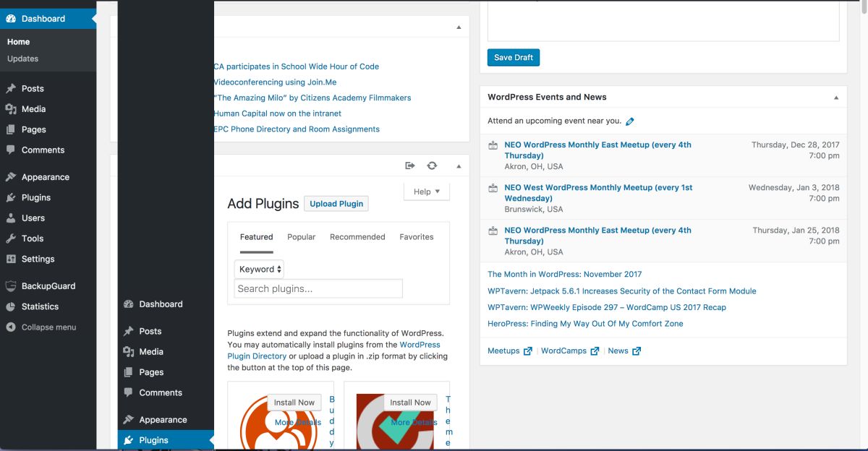Open the WordPress Plugin Directory link

[333, 351]
